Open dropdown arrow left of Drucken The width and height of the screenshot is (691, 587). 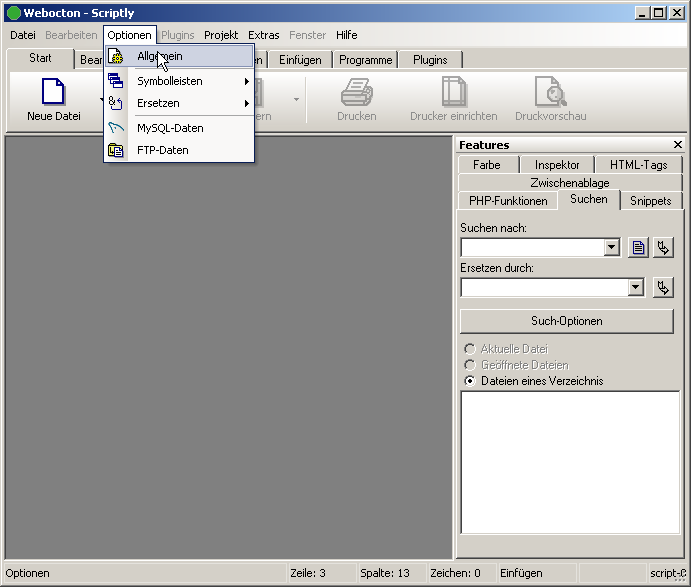(297, 100)
